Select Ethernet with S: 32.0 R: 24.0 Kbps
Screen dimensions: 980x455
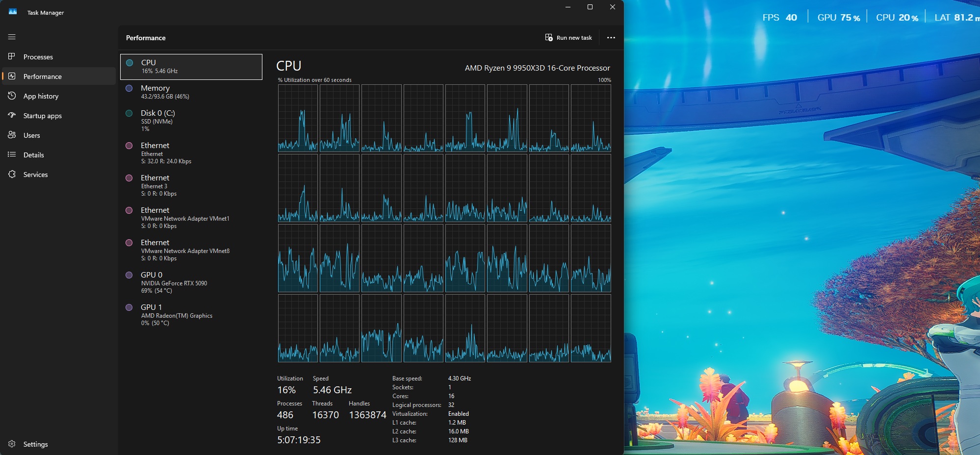tap(191, 153)
